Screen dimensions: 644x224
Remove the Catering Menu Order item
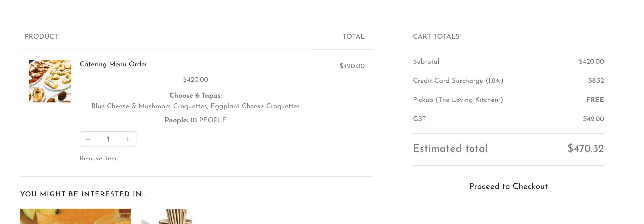click(x=98, y=158)
